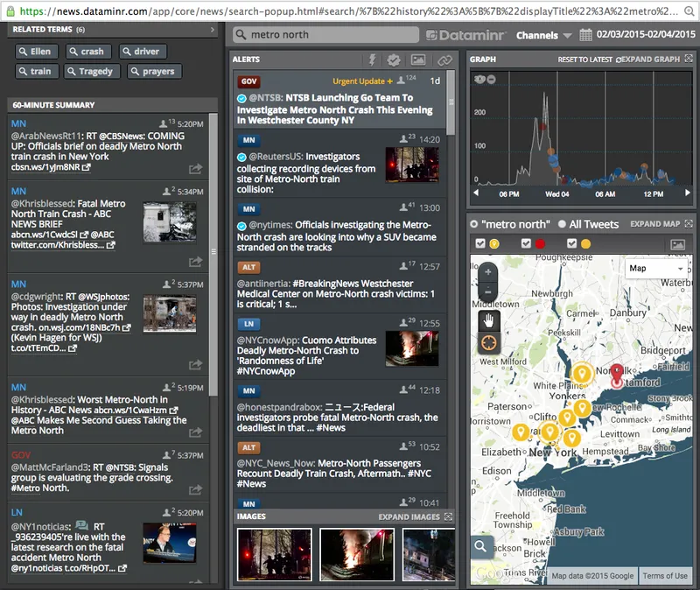700x590 pixels.
Task: Open second image thumbnail of train fire
Action: click(x=357, y=554)
